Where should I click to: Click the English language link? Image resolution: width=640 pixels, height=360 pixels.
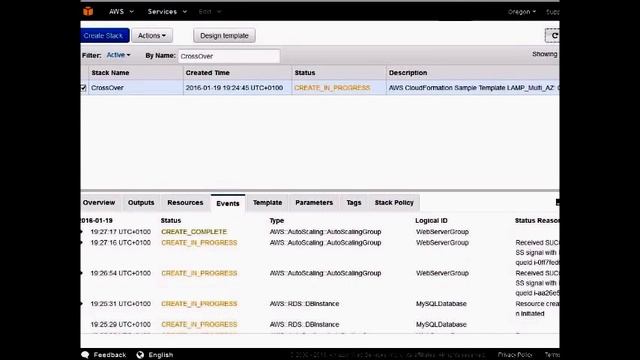160,355
